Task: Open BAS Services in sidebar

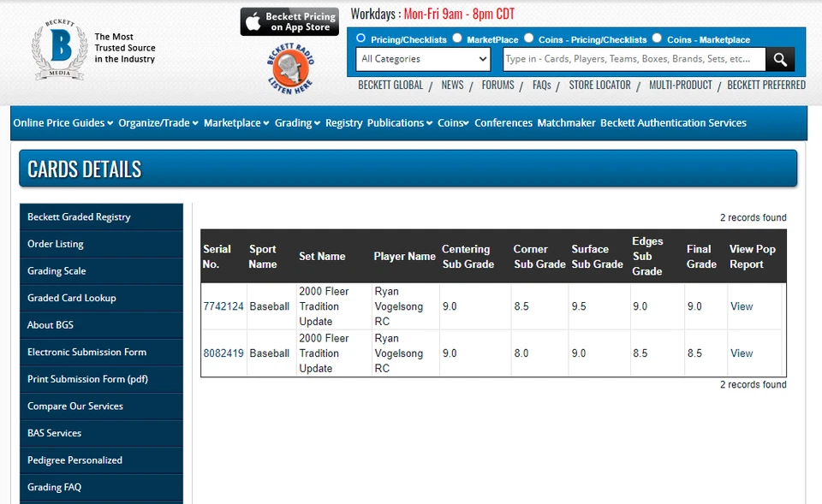Action: click(x=101, y=433)
